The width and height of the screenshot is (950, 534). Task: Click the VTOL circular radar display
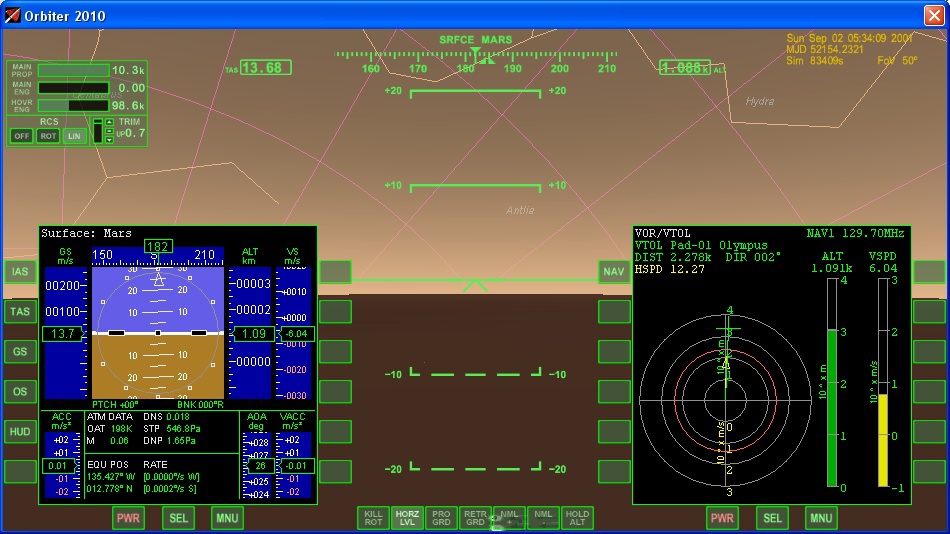click(726, 401)
